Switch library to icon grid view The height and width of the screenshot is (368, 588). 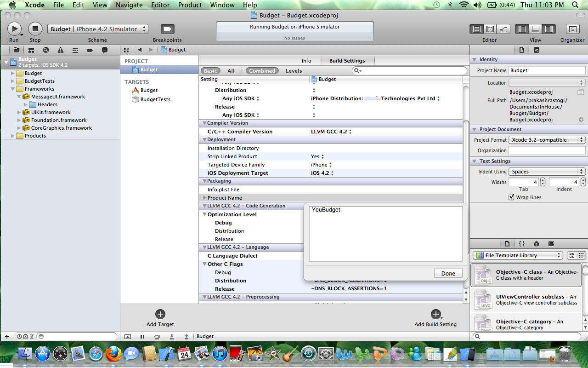572,255
